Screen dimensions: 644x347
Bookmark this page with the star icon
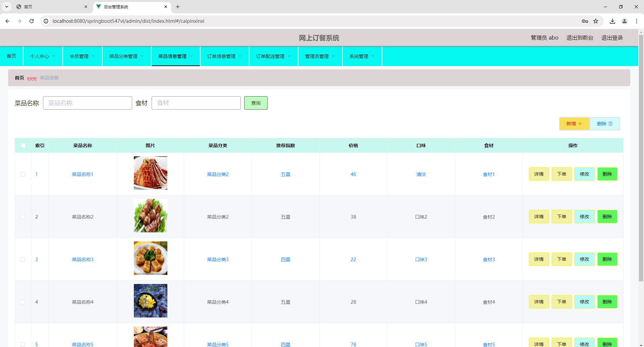(x=596, y=21)
